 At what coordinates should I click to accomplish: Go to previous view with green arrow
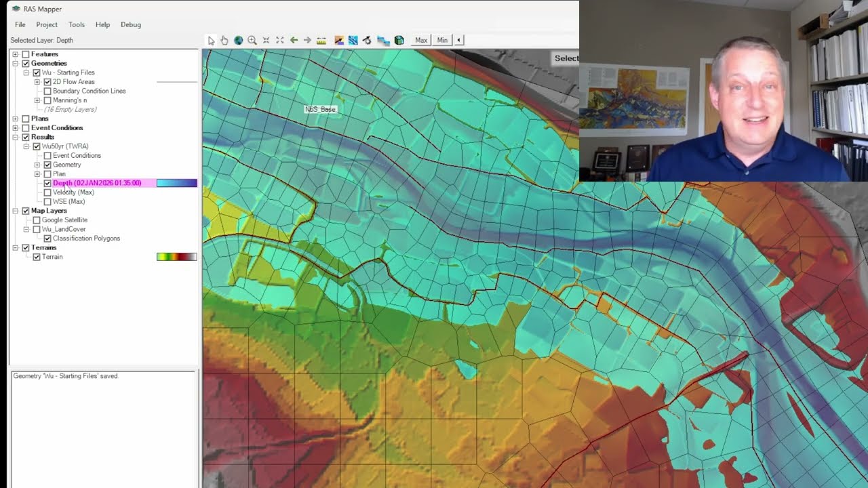coord(294,41)
